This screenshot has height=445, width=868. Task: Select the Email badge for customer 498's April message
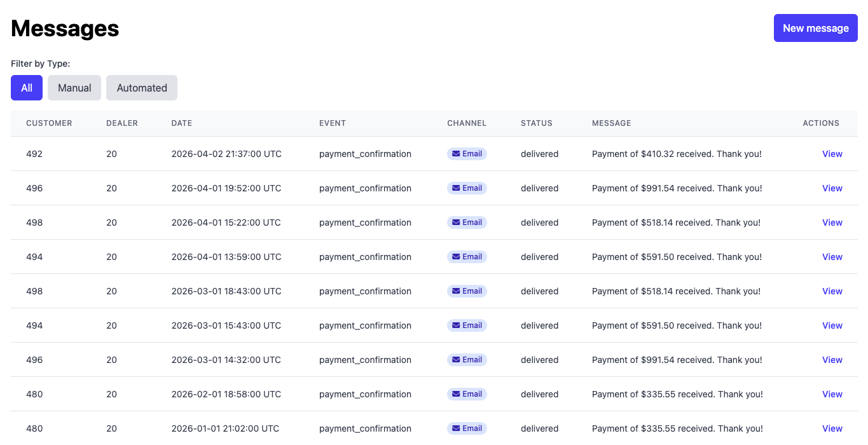pyautogui.click(x=467, y=222)
